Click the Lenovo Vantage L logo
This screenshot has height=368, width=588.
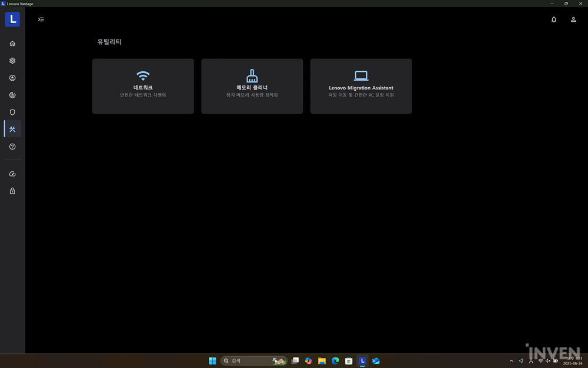click(x=12, y=19)
